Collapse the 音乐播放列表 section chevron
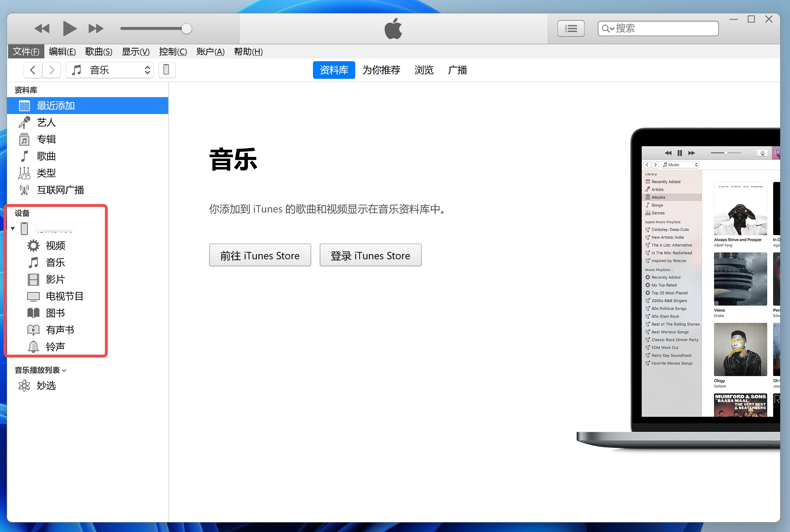790x532 pixels. [64, 370]
